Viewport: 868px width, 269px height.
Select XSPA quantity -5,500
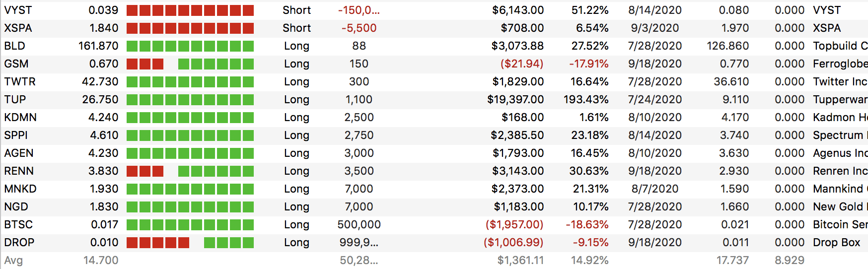359,28
